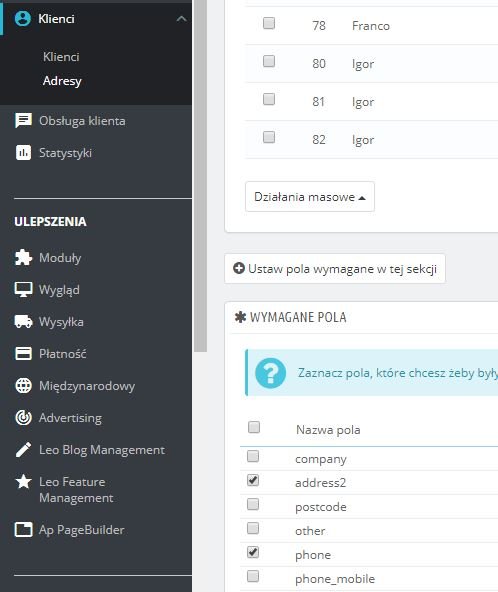Click the address2 field name text
The image size is (498, 592).
tap(321, 483)
